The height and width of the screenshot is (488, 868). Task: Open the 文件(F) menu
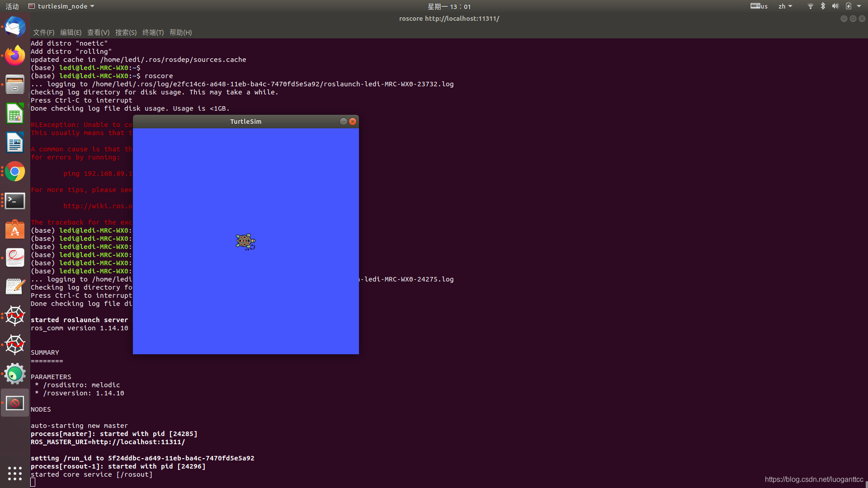[x=43, y=33]
